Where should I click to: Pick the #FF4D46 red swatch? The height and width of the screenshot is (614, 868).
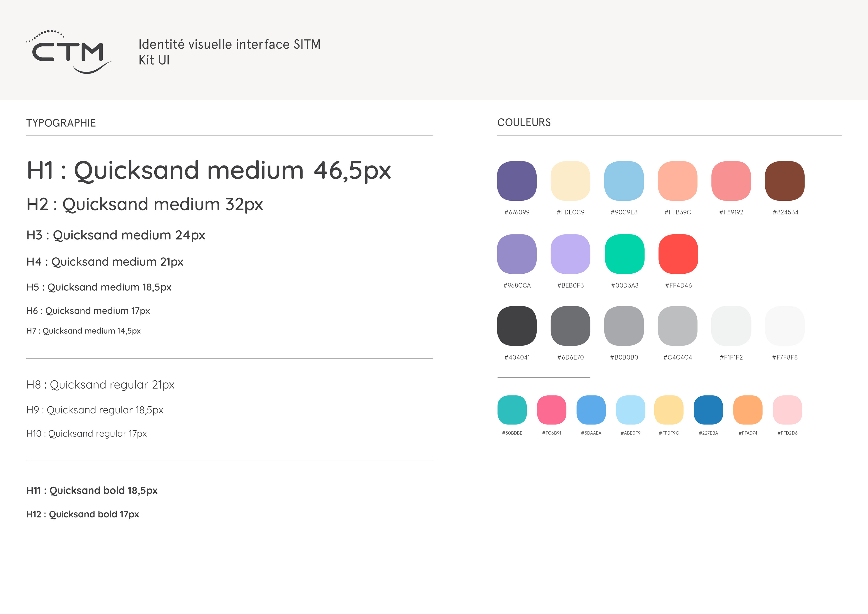(x=678, y=254)
